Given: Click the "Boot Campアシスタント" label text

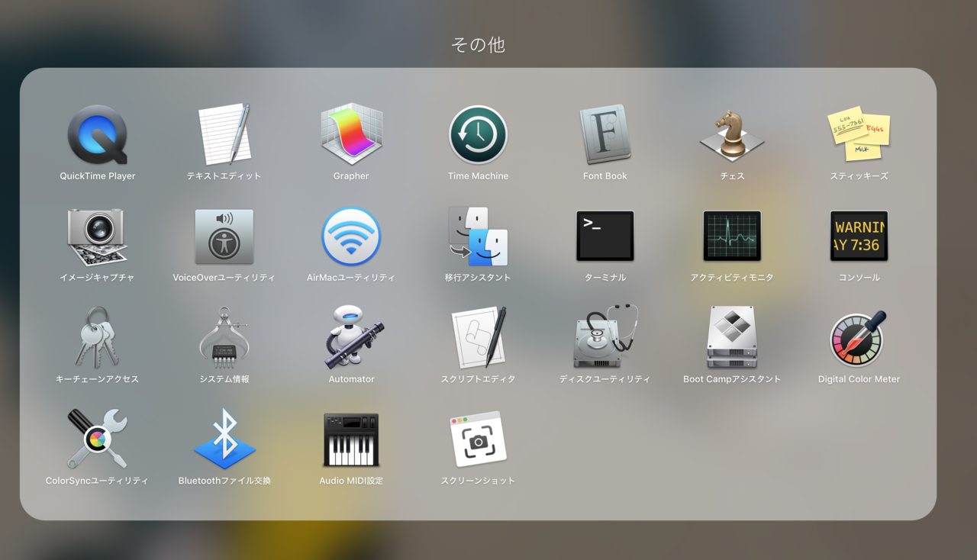Looking at the screenshot, I should click(732, 379).
